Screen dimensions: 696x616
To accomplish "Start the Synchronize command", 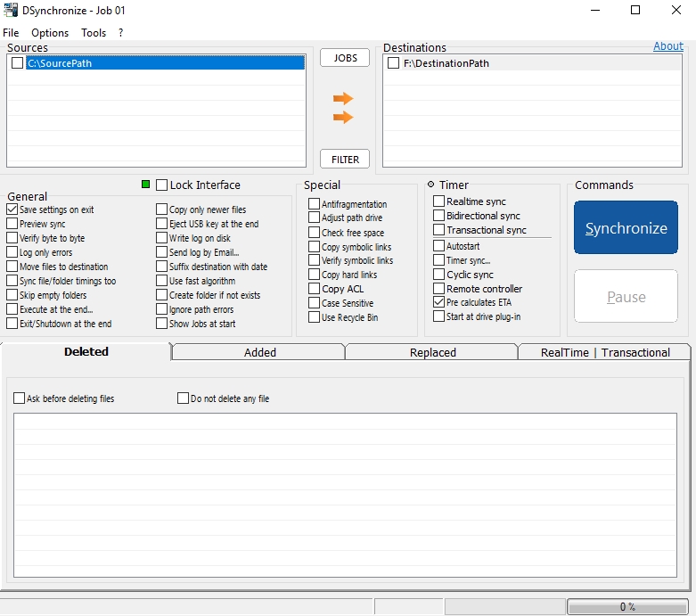I will click(626, 227).
